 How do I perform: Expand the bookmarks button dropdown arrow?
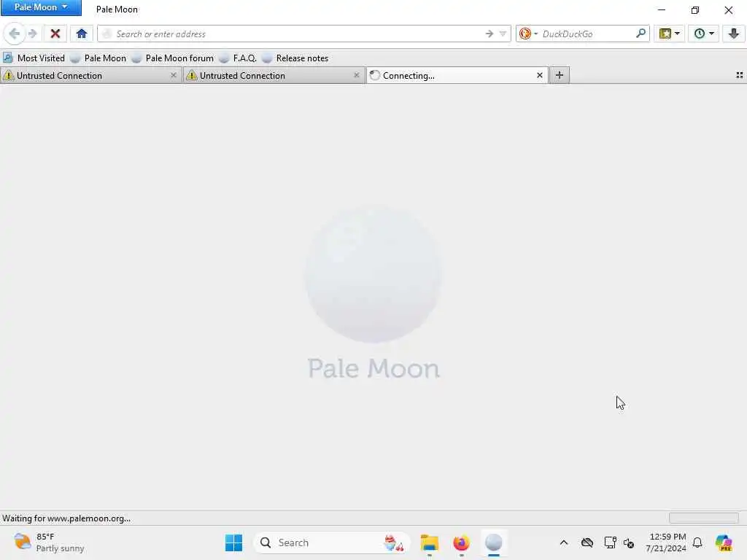[x=678, y=34]
